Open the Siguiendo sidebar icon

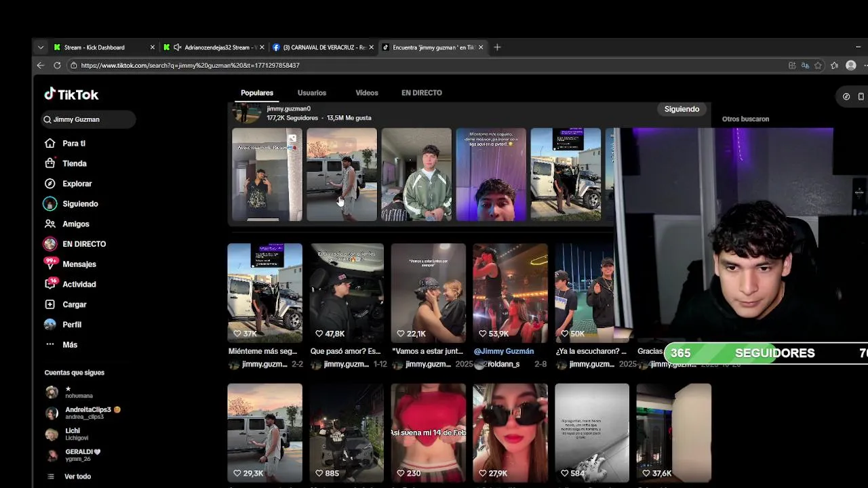click(x=50, y=203)
